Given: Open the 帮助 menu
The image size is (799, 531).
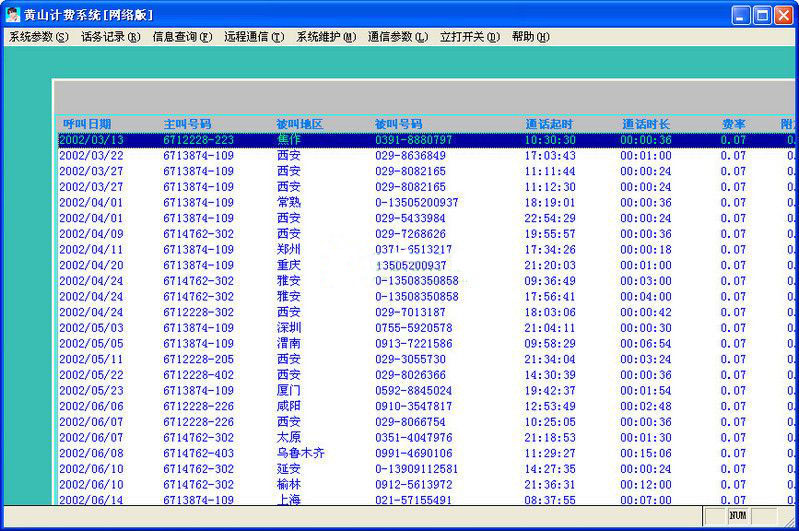Looking at the screenshot, I should pos(530,37).
